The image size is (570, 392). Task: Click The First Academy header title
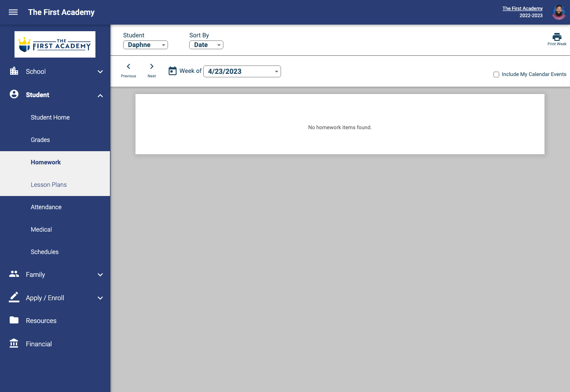tap(61, 12)
